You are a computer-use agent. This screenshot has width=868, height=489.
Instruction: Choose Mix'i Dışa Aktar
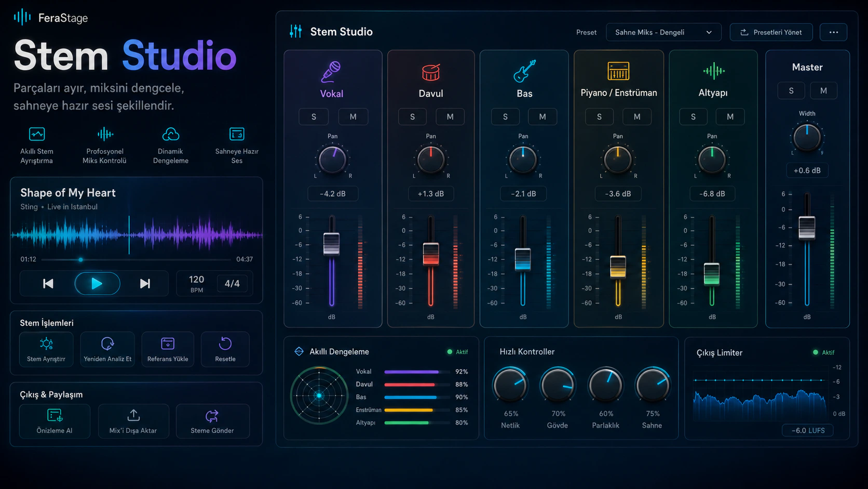coord(133,421)
